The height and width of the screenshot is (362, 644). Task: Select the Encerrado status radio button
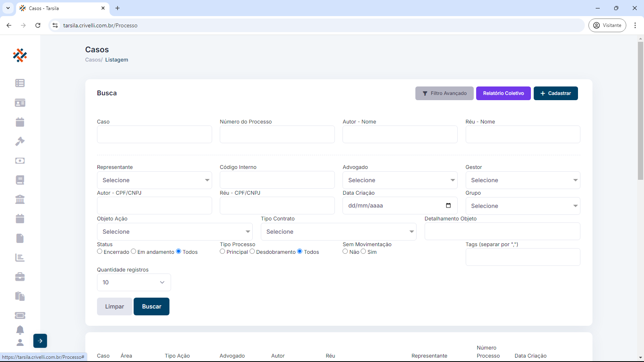[x=100, y=251]
